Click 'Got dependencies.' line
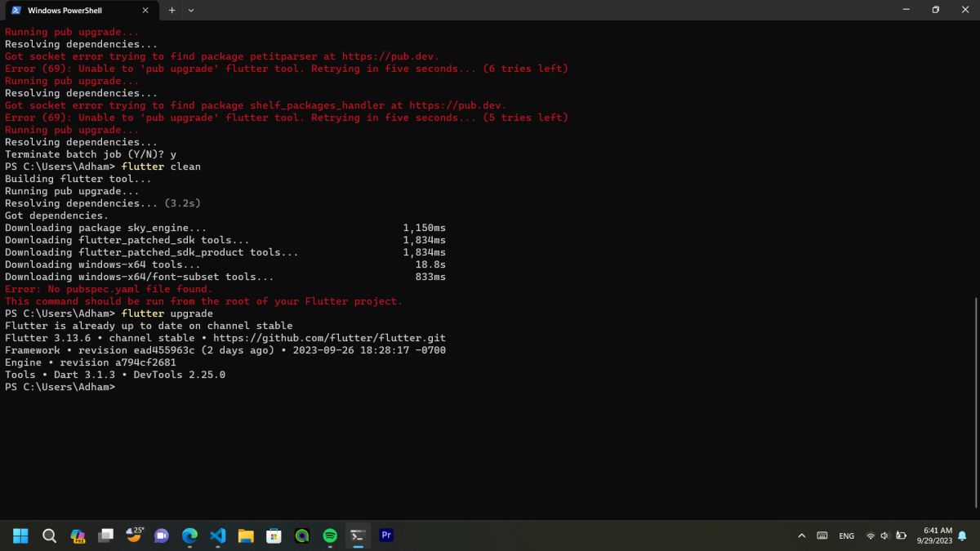Screen dimensions: 980x551 (56, 216)
